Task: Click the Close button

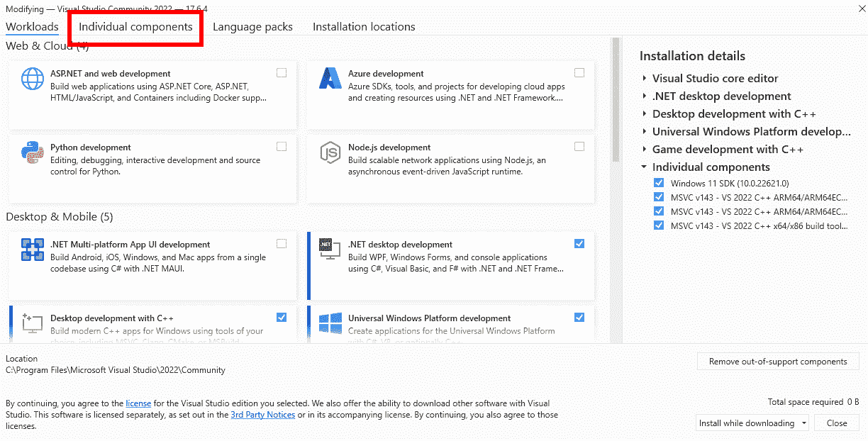Action: tap(837, 423)
